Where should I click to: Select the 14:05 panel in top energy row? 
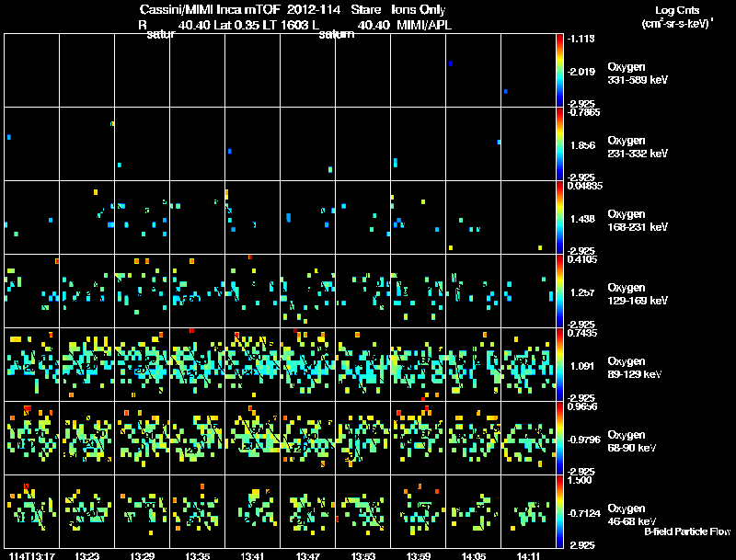pyautogui.click(x=474, y=71)
